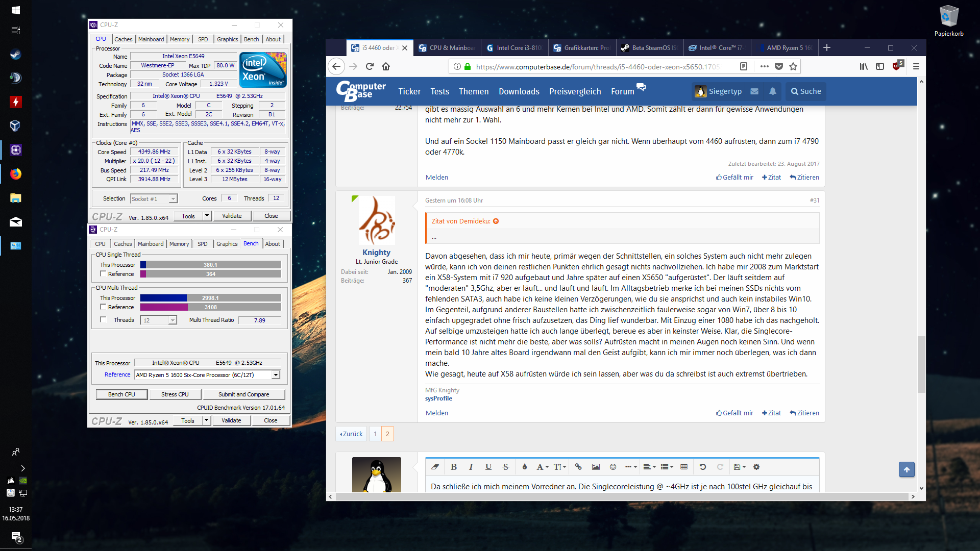Go to page 1 of the thread
This screenshot has height=551, width=980.
pyautogui.click(x=375, y=434)
